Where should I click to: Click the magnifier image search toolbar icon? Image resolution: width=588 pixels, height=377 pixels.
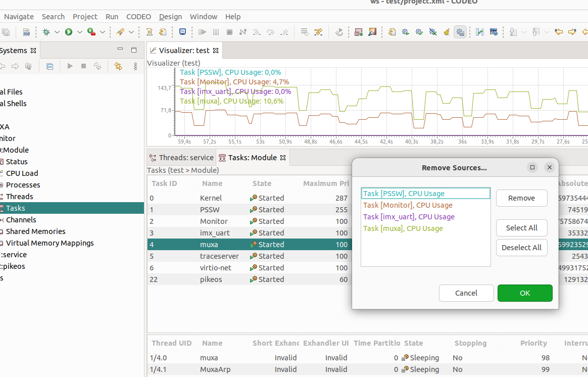(x=372, y=32)
